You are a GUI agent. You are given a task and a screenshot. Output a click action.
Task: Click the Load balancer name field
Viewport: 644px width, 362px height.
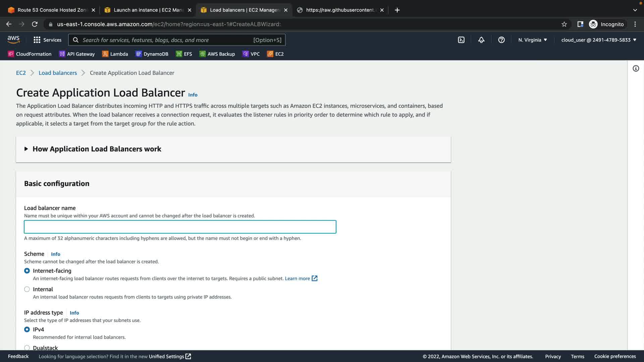tap(180, 227)
